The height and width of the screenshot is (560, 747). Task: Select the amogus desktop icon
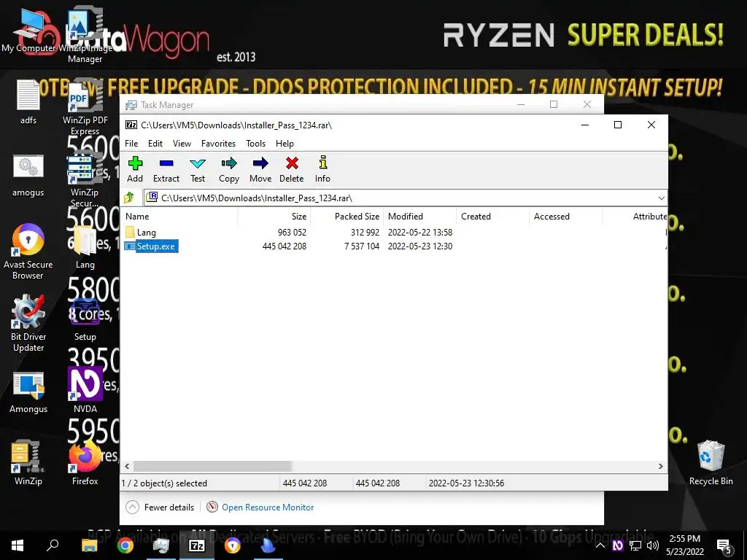point(28,174)
